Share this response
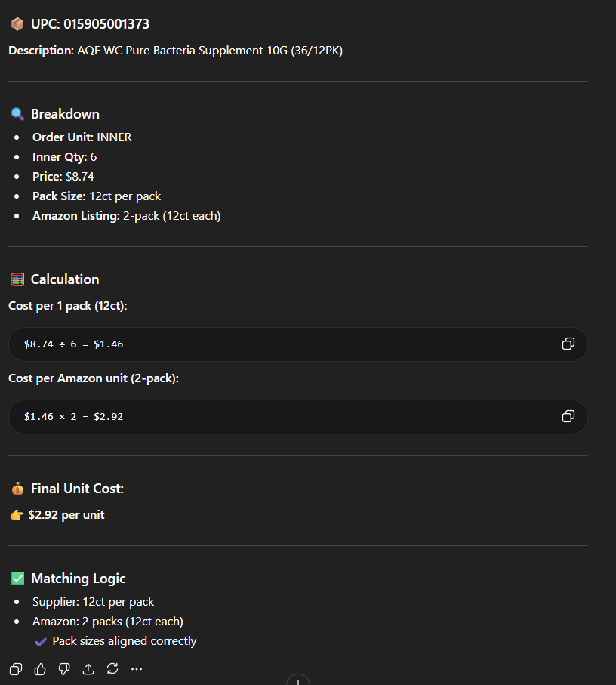 [x=88, y=668]
